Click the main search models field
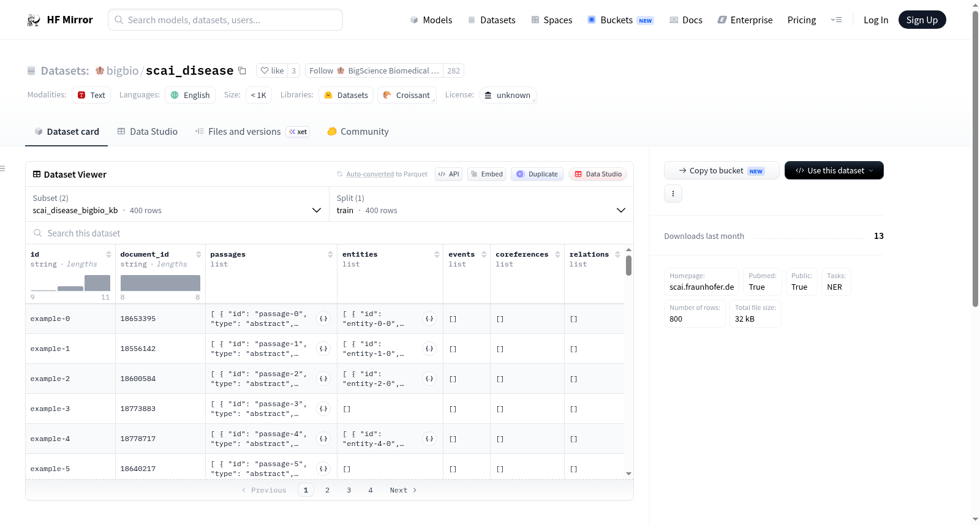This screenshot has height=525, width=980. tap(225, 20)
